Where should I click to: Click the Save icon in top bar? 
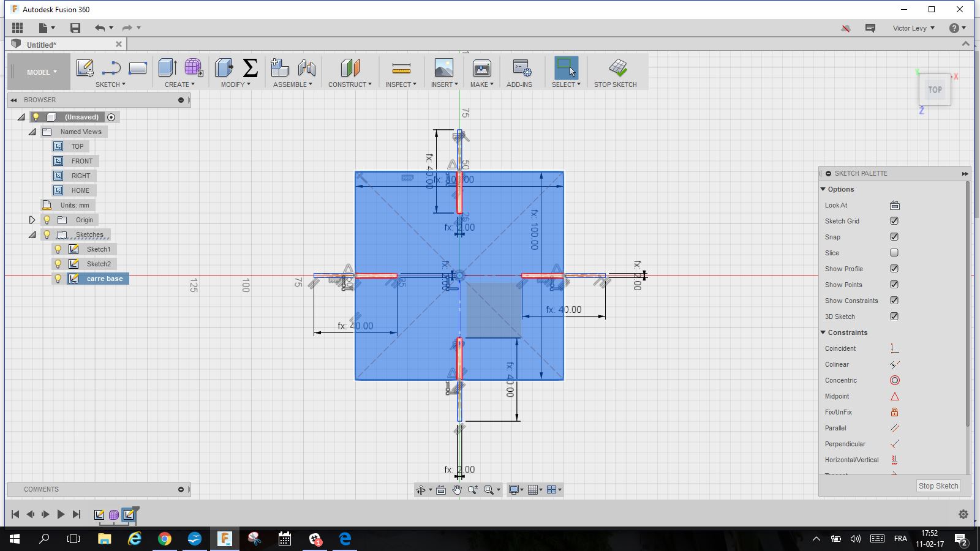(75, 28)
